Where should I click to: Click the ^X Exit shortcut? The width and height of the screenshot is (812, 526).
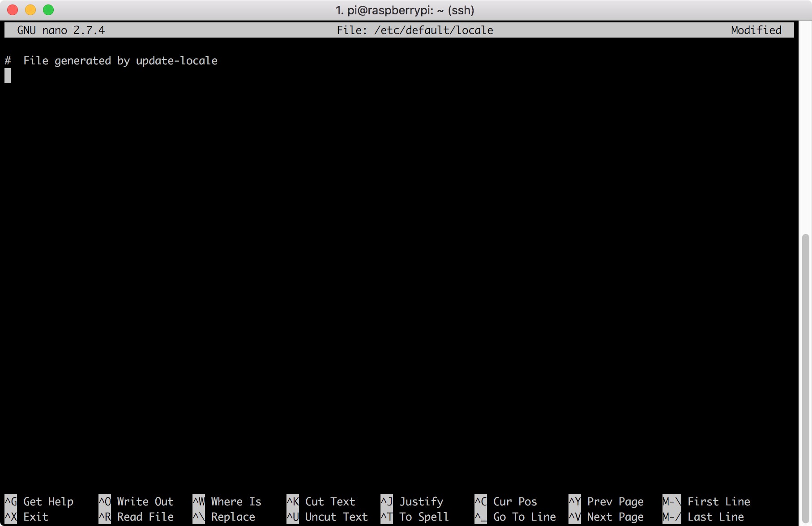point(27,517)
